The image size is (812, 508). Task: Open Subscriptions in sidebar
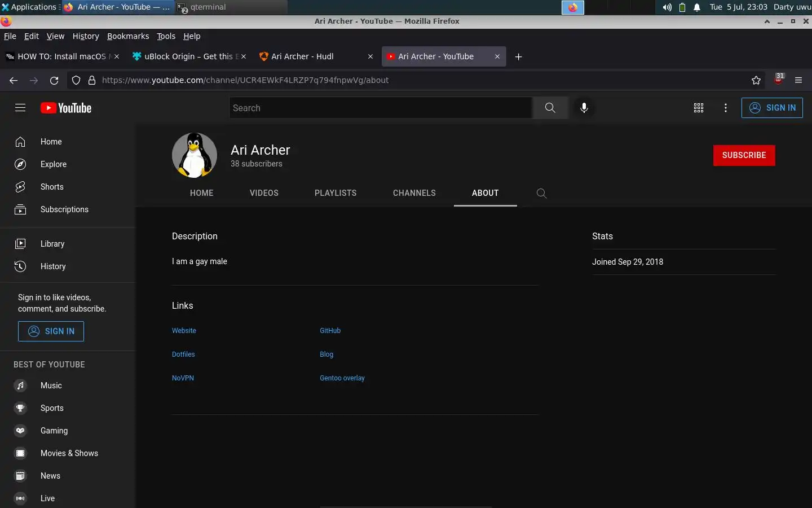coord(68,209)
